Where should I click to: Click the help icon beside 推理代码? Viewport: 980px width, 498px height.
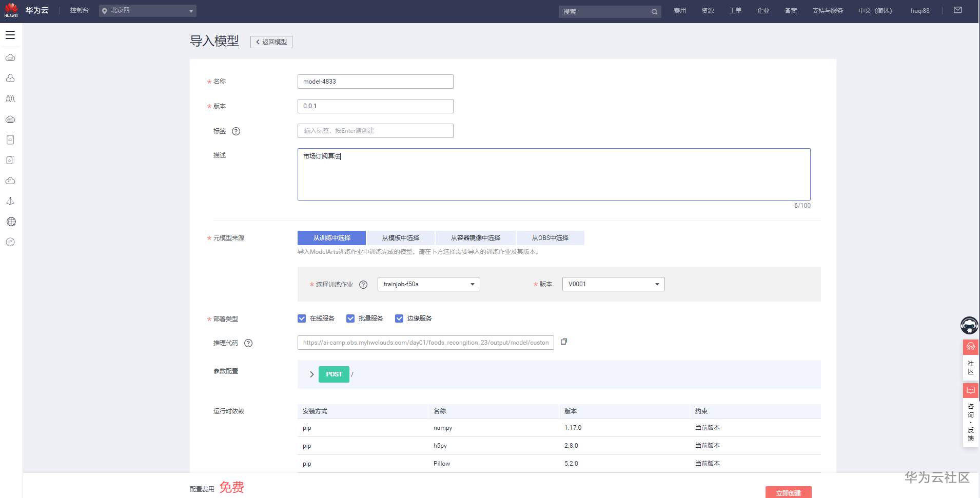[x=248, y=343]
